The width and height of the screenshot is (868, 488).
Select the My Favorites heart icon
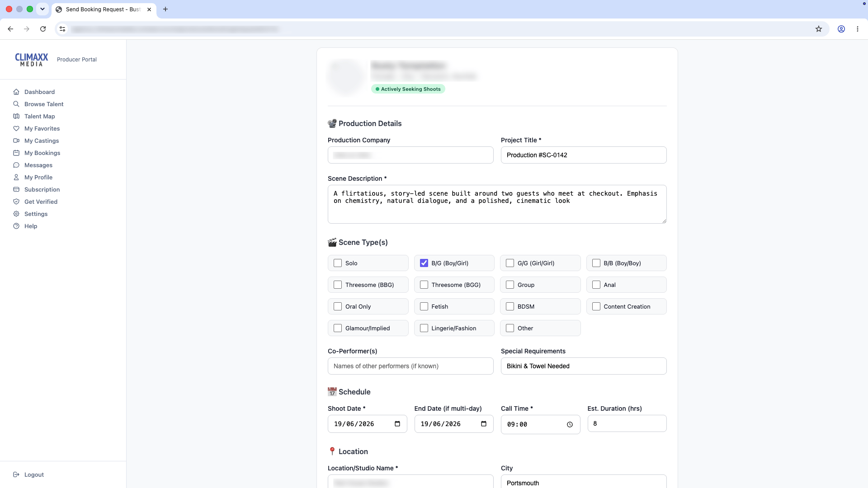click(x=16, y=128)
